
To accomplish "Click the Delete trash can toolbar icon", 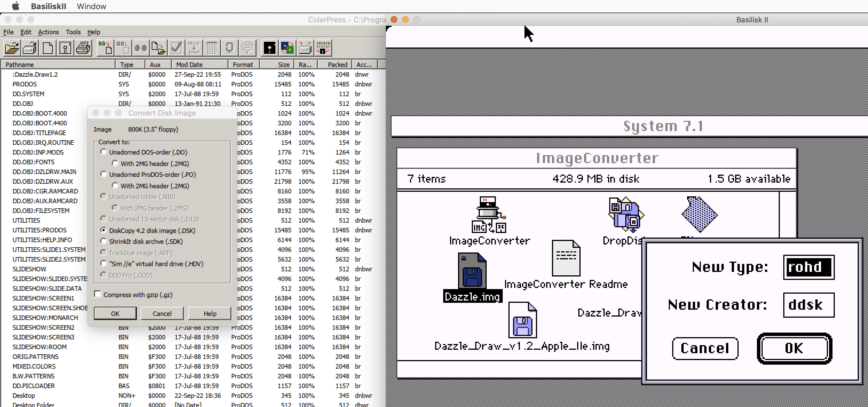I will 212,48.
